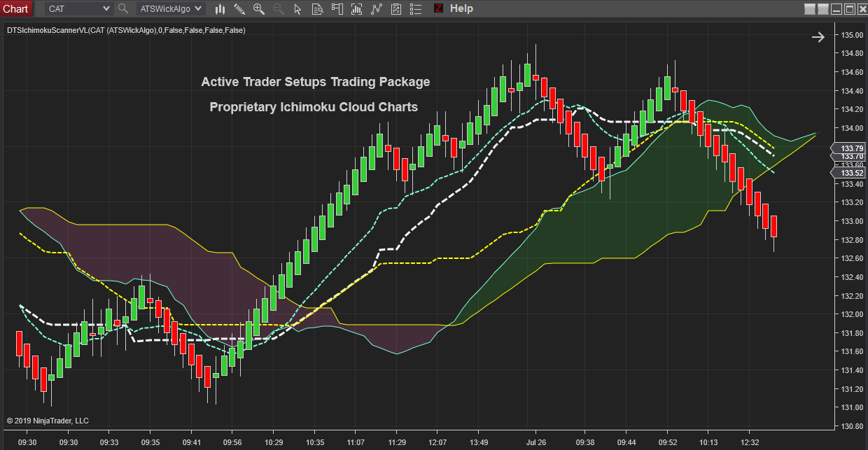Click the 135.00 price axis label
Screen dimensions: 868x450
pos(852,35)
